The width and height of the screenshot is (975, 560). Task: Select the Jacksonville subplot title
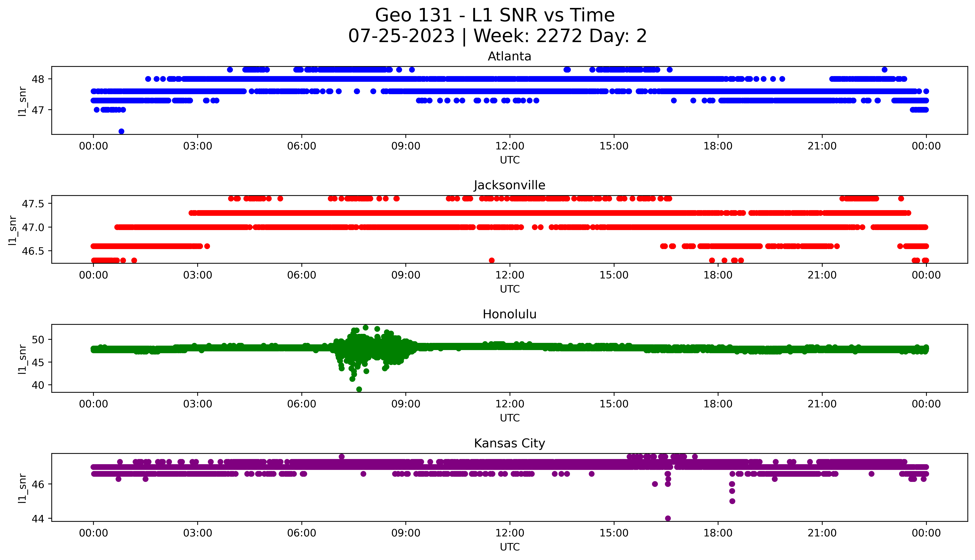point(509,185)
